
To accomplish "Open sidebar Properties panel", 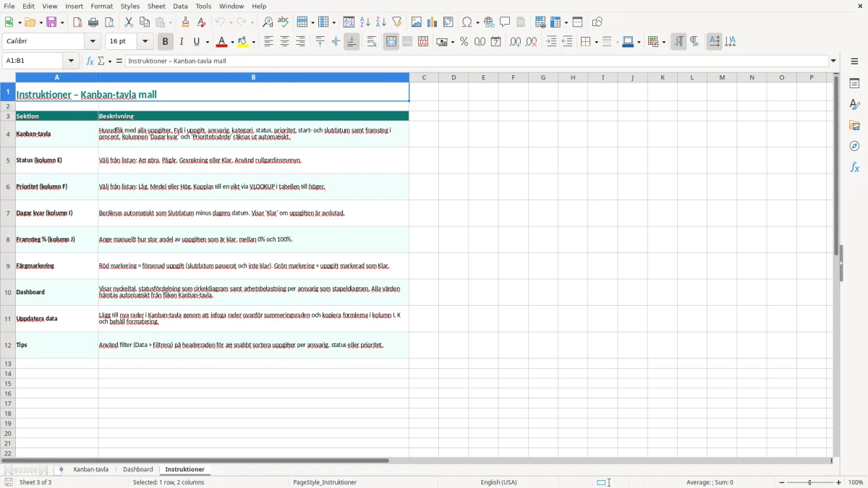I will click(854, 83).
